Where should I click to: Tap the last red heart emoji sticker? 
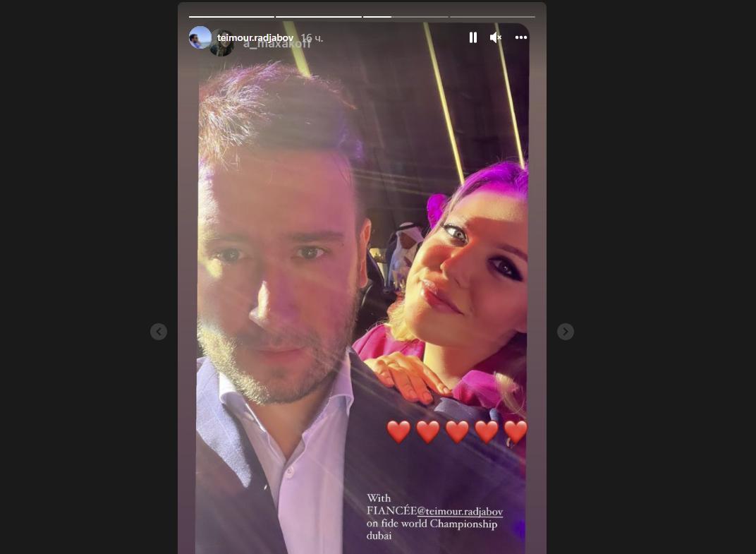click(516, 431)
